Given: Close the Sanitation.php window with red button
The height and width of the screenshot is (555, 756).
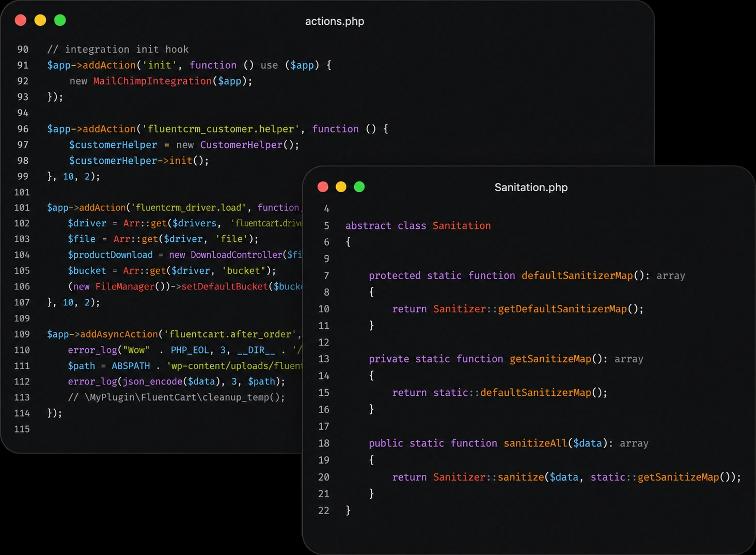Looking at the screenshot, I should point(323,187).
